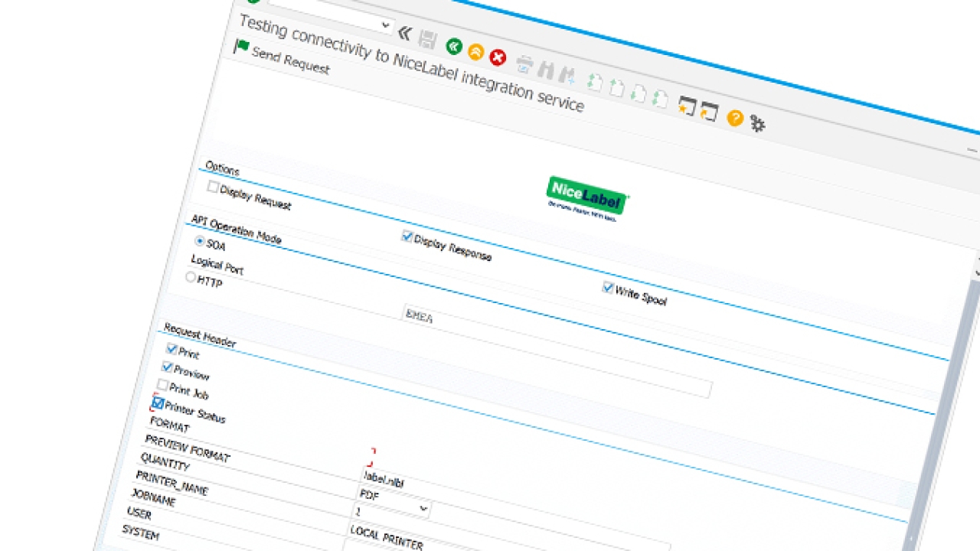The image size is (980, 551).
Task: Select the HTTP radio button
Action: pos(191,278)
